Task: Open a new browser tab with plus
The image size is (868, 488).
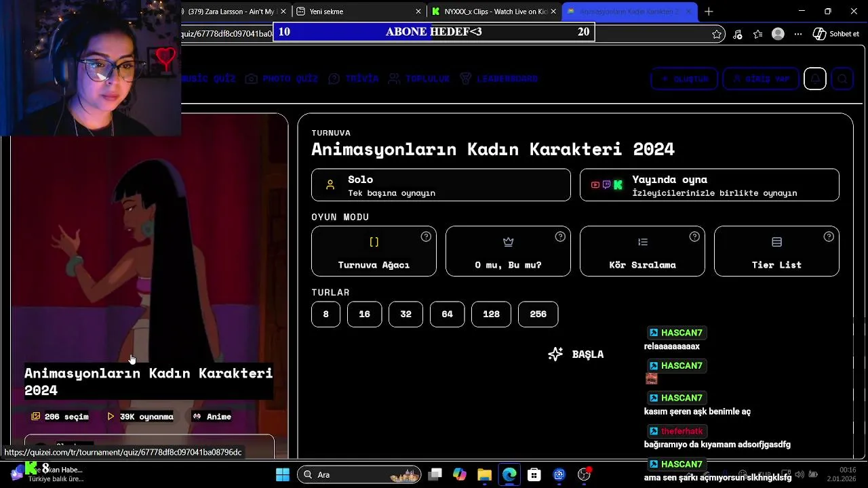Action: click(x=709, y=12)
